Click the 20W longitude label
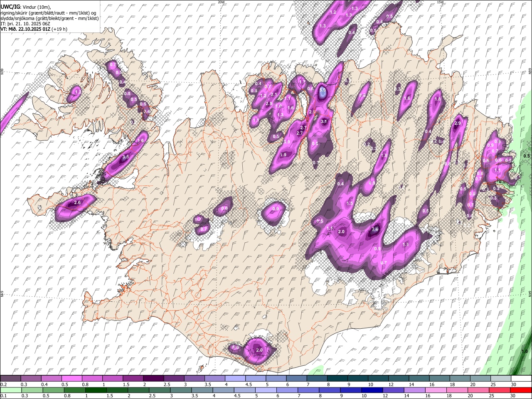The image size is (532, 399). point(221,2)
